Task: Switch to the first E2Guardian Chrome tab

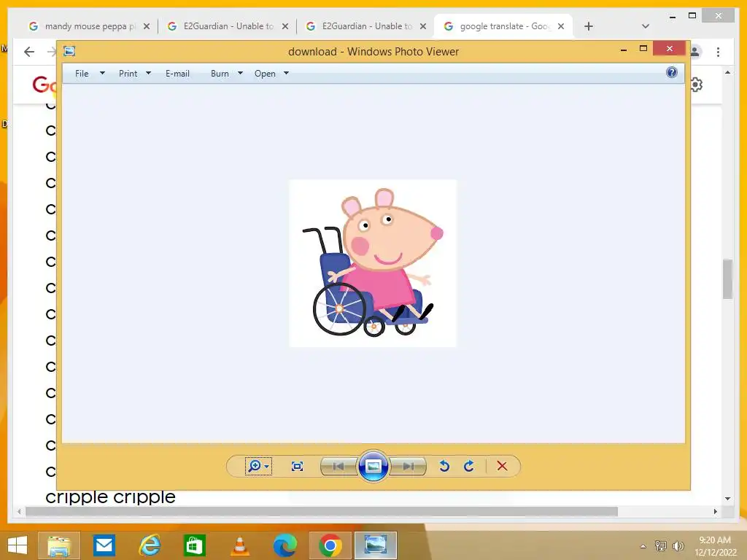Action: (x=228, y=26)
